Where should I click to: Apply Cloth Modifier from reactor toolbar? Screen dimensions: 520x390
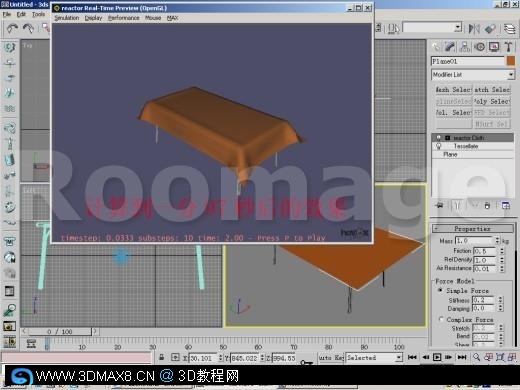[10, 241]
